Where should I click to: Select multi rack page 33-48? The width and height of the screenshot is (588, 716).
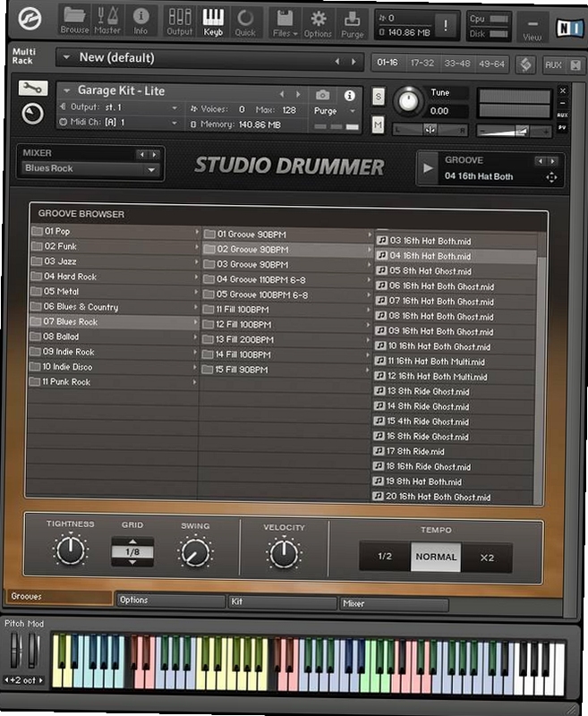point(457,64)
